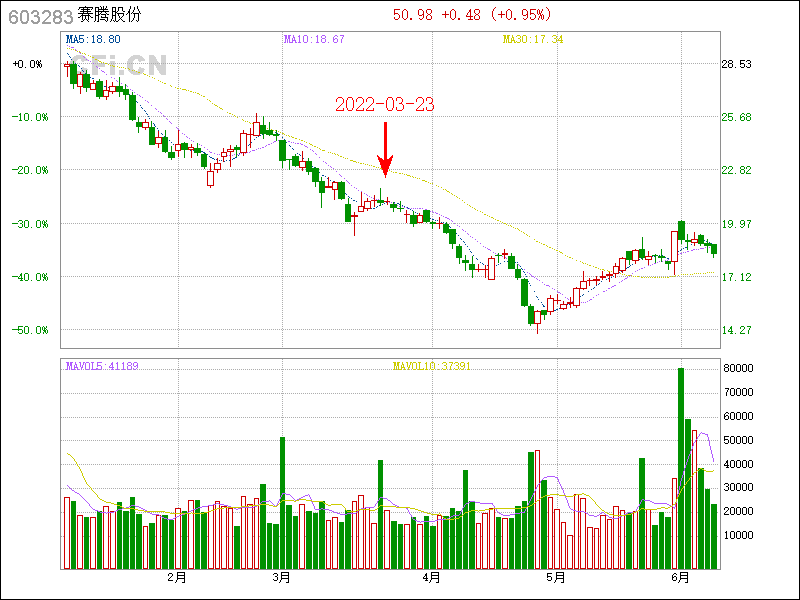The width and height of the screenshot is (800, 600).
Task: Click the 6月 label on time axis
Action: [x=681, y=577]
